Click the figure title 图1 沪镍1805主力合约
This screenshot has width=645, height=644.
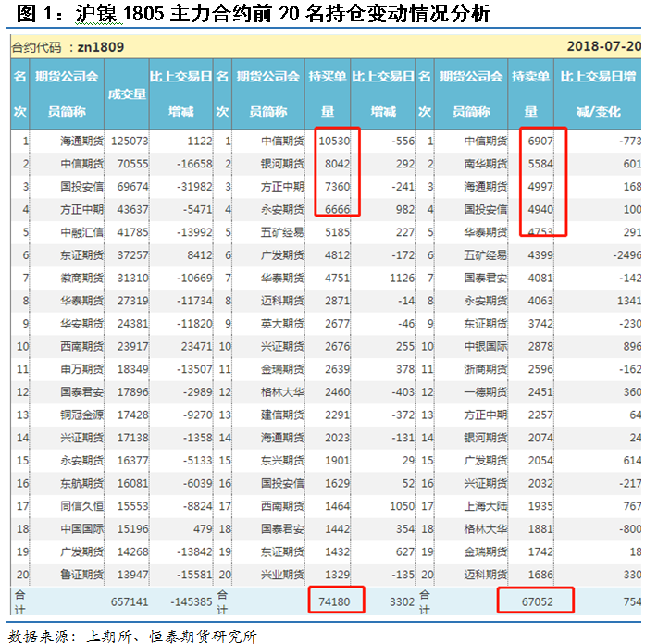point(253,14)
